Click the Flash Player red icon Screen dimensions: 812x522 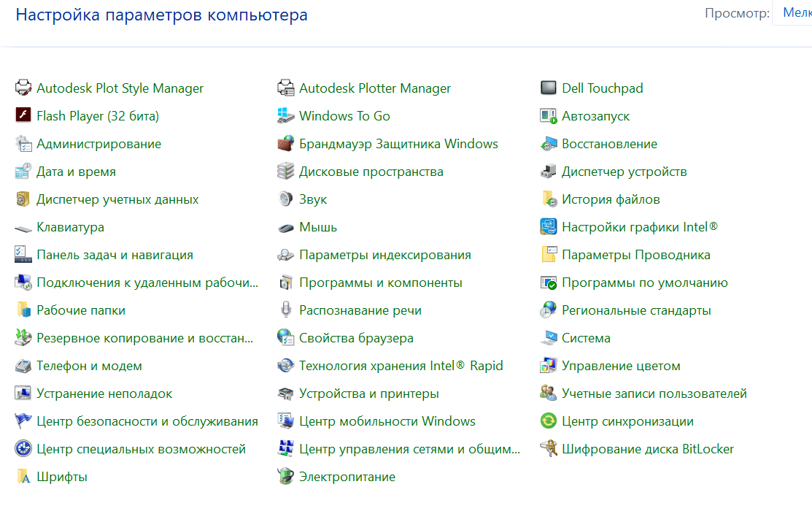coord(23,115)
